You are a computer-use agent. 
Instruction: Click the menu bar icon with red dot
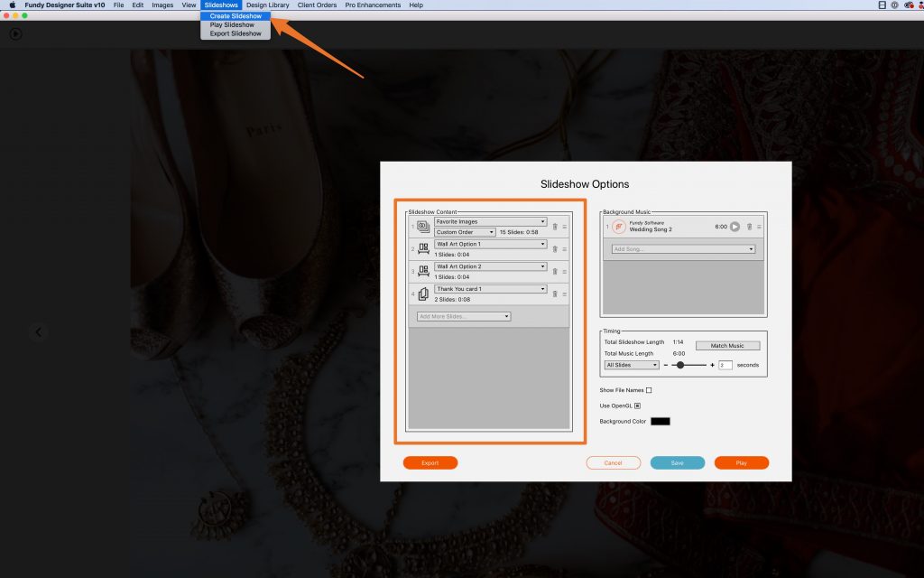(x=909, y=5)
